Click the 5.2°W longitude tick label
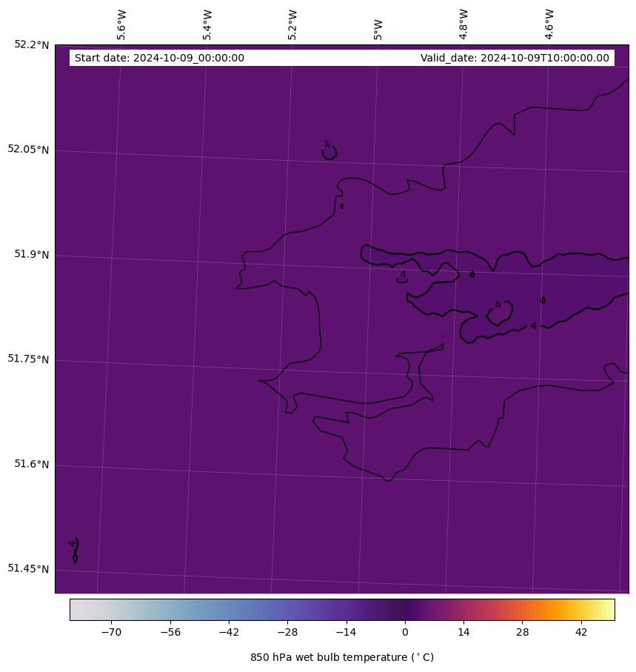636x672 pixels. 292,24
